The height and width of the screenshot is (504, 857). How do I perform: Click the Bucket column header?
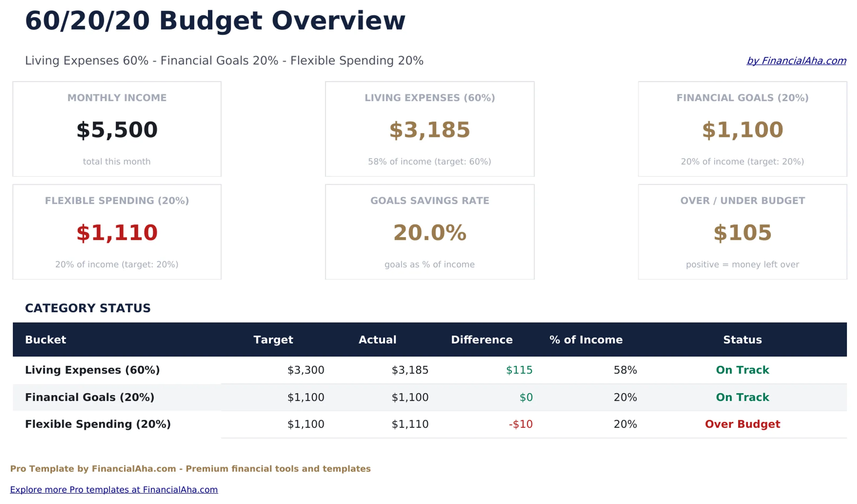(45, 339)
